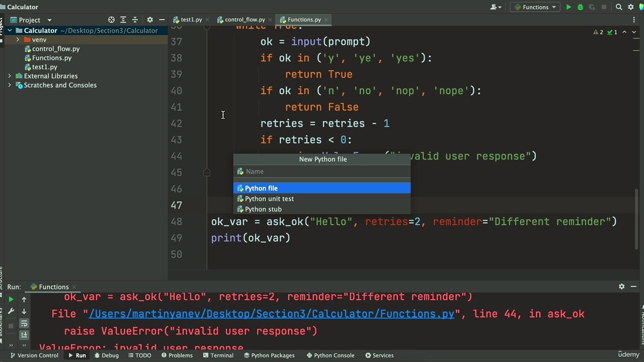Close the Functions tab in Run panel

point(74,287)
